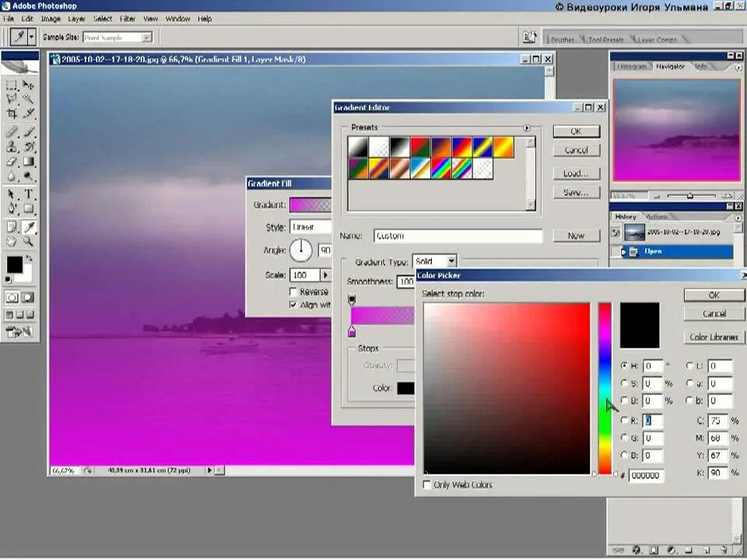This screenshot has width=747, height=560.
Task: Select the Rectangle shape tool
Action: click(x=29, y=208)
